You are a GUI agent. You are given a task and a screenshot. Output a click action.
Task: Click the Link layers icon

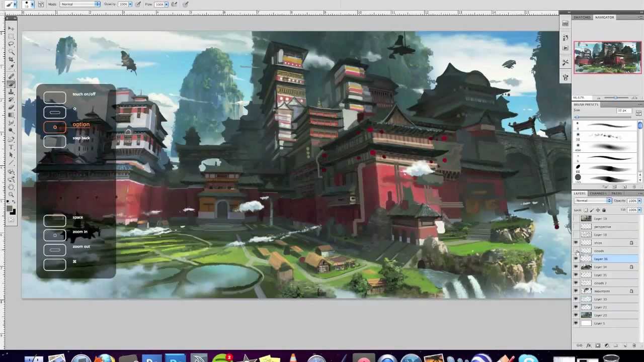[580, 345]
